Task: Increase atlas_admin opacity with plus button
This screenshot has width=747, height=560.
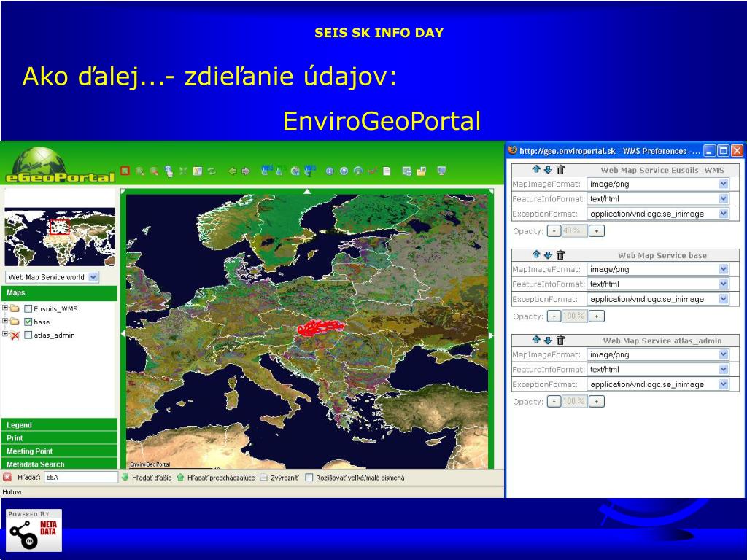Action: [597, 402]
